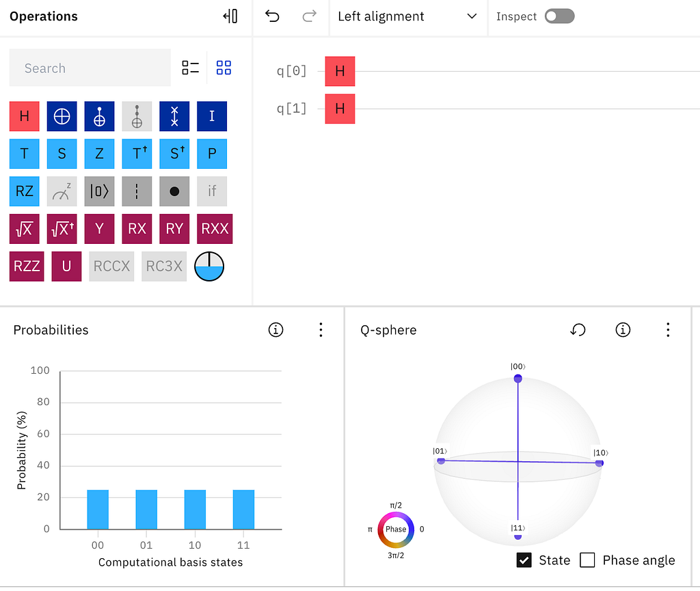The image size is (700, 591).
Task: Click the reset |0⟩ operation
Action: [99, 191]
